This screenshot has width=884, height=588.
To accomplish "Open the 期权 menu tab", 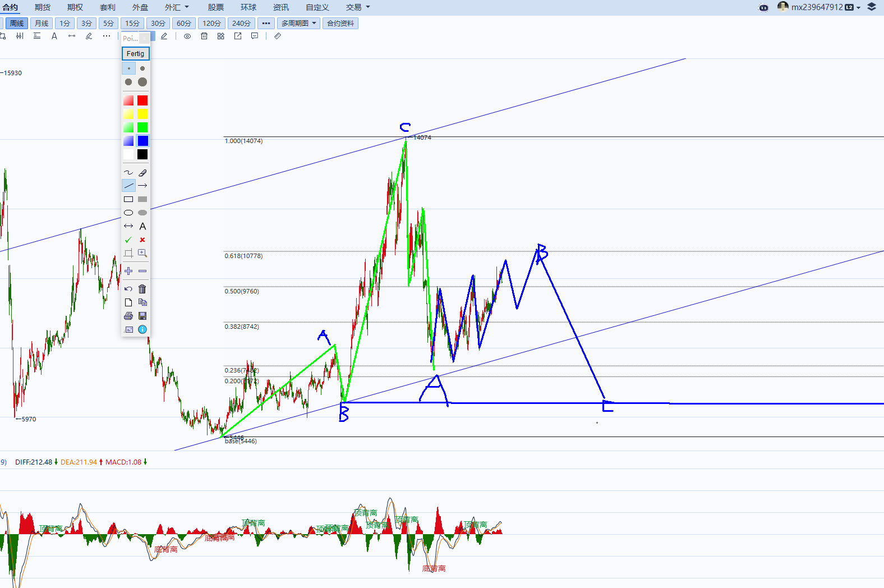I will (75, 7).
